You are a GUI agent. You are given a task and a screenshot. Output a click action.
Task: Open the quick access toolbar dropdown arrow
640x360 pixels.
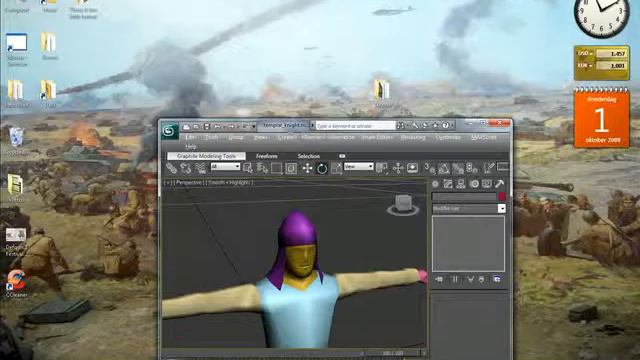(253, 127)
